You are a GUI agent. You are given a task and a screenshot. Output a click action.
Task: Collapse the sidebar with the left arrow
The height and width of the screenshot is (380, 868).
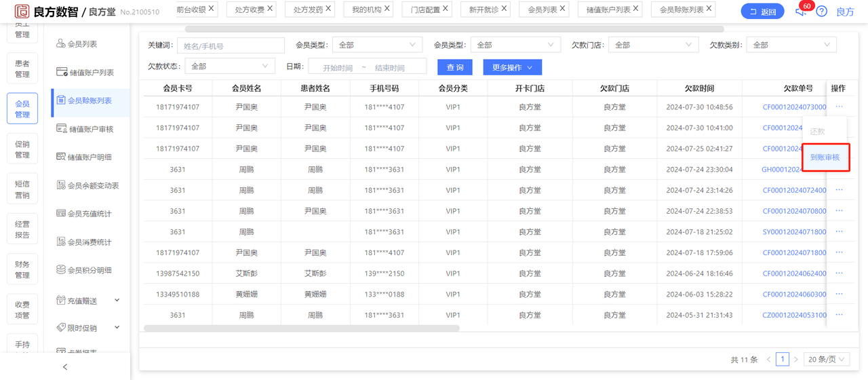click(65, 367)
